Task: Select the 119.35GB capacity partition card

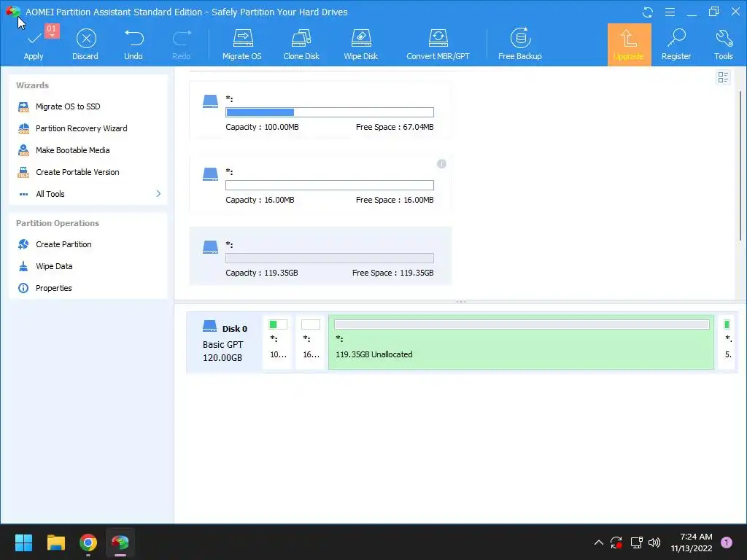Action: [320, 256]
